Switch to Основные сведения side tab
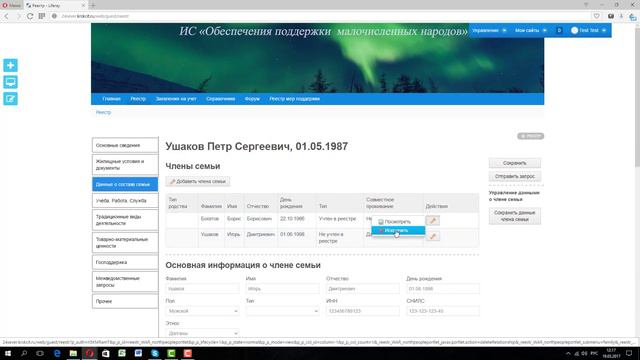 tap(125, 145)
